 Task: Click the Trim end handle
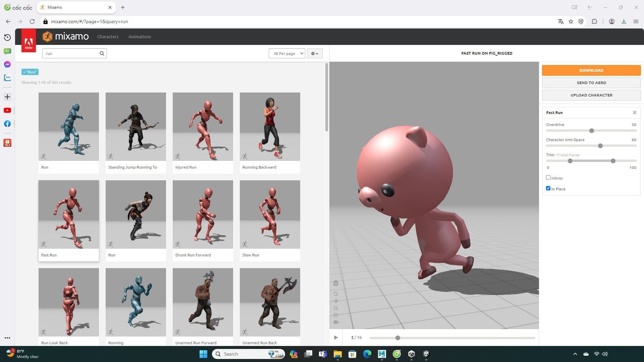[x=613, y=161]
